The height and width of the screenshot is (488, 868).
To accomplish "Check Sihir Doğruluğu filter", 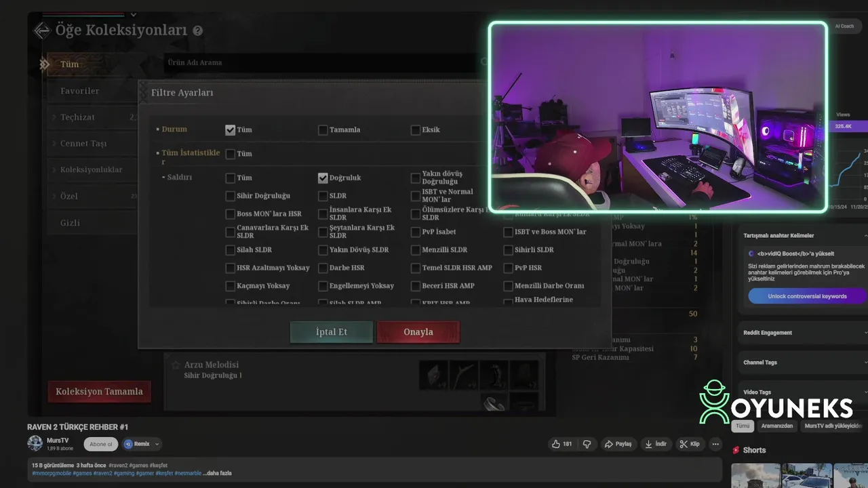I will point(230,196).
